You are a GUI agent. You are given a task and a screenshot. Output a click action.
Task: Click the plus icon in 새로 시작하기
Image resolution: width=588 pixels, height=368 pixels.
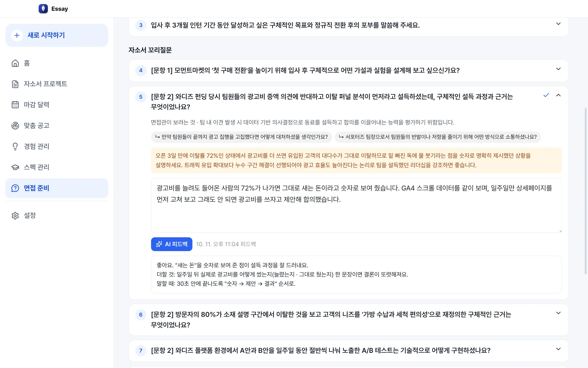point(17,35)
